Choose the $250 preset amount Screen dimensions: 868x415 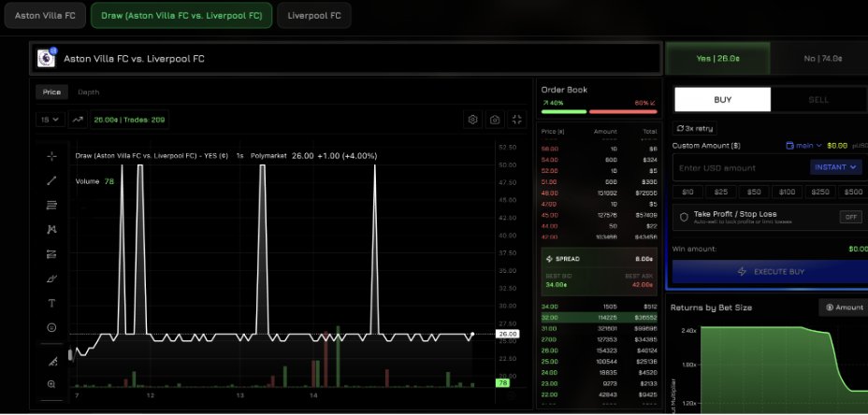click(x=820, y=192)
